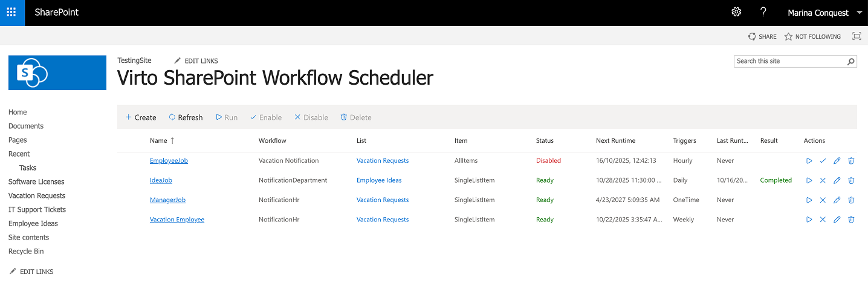This screenshot has width=868, height=297.
Task: Create a new scheduler job
Action: tap(141, 117)
